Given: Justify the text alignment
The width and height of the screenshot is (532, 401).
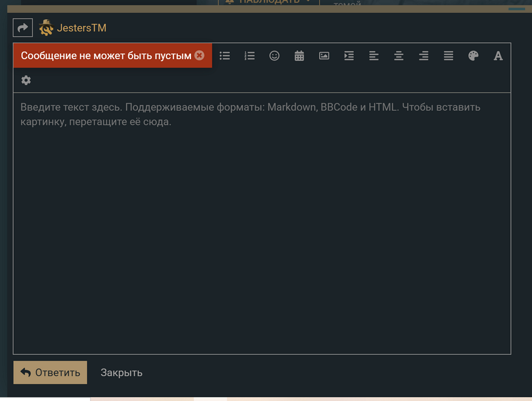Looking at the screenshot, I should click(448, 56).
